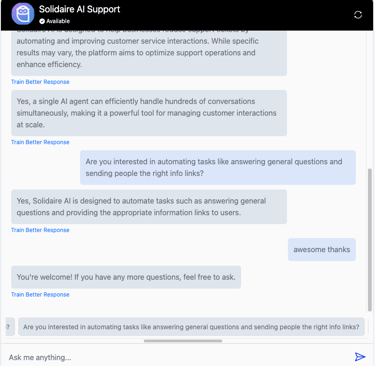This screenshot has height=366, width=375.
Task: Send the message with the paper plane icon
Action: pos(360,357)
